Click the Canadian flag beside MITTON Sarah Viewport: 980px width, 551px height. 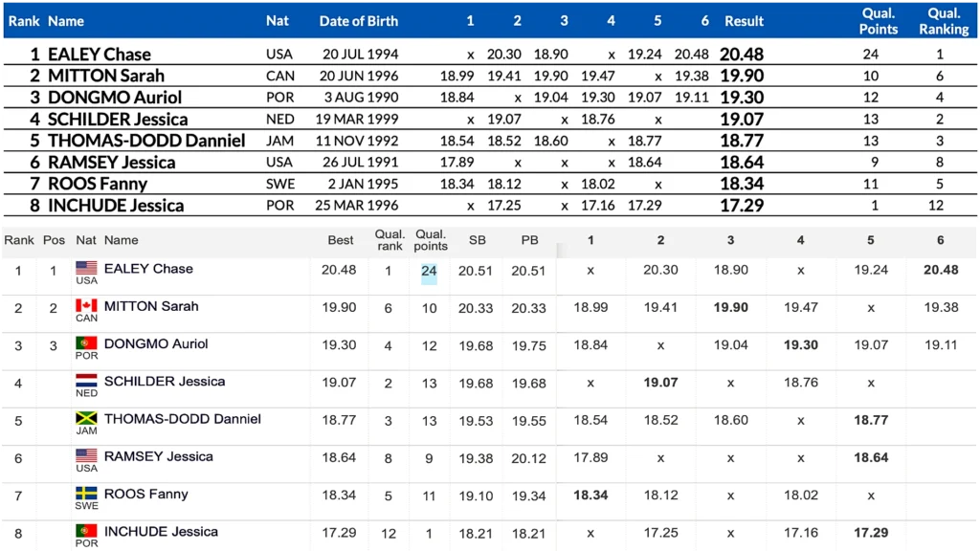pyautogui.click(x=86, y=305)
